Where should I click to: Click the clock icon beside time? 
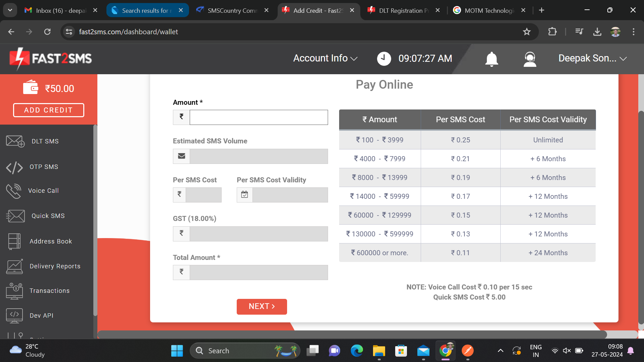point(384,58)
